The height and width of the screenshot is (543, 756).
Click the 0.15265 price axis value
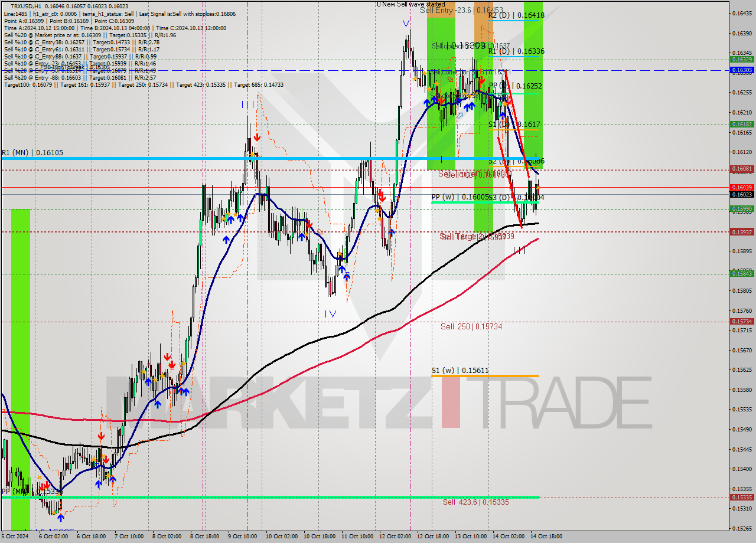[x=742, y=528]
